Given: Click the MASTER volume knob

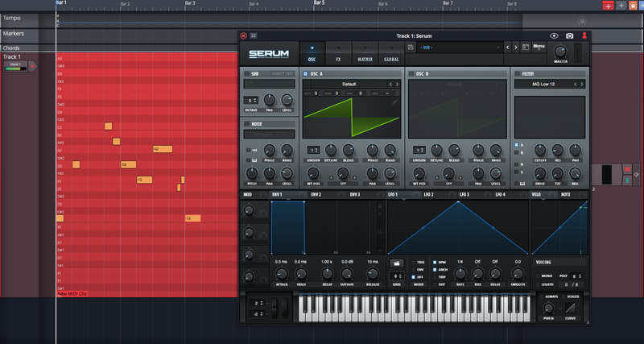Looking at the screenshot, I should click(x=560, y=52).
